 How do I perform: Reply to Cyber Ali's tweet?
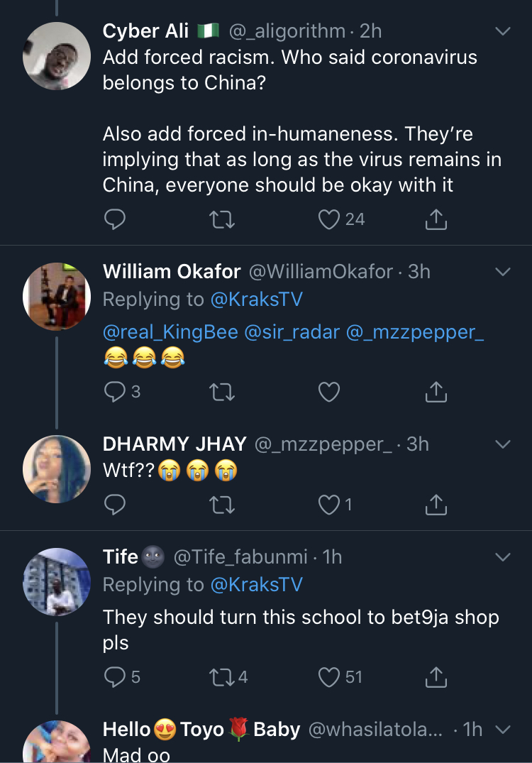(x=115, y=220)
